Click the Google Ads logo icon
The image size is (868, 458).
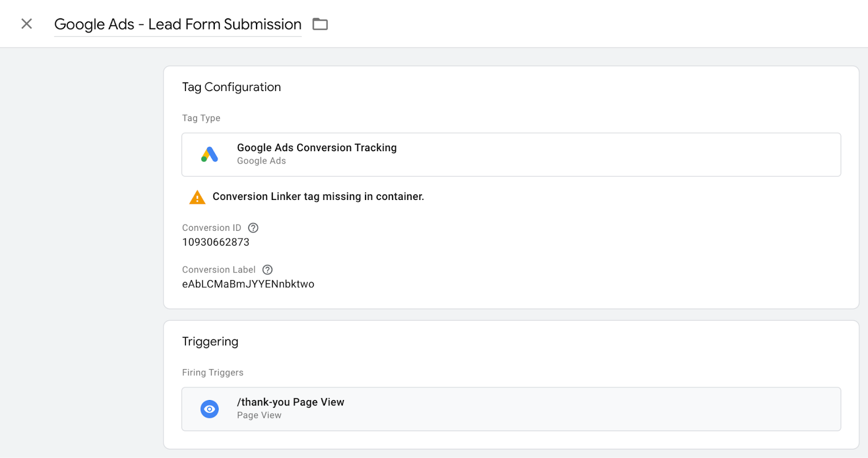pos(209,154)
